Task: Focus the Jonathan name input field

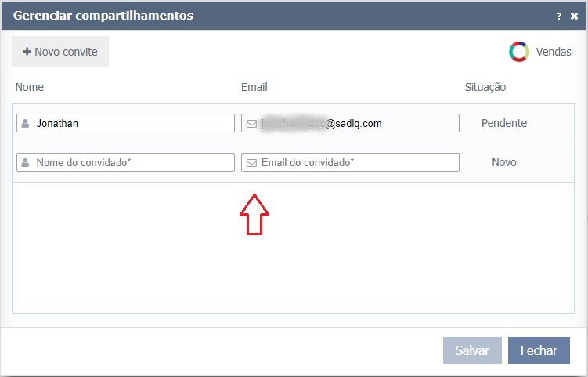Action: tap(133, 123)
